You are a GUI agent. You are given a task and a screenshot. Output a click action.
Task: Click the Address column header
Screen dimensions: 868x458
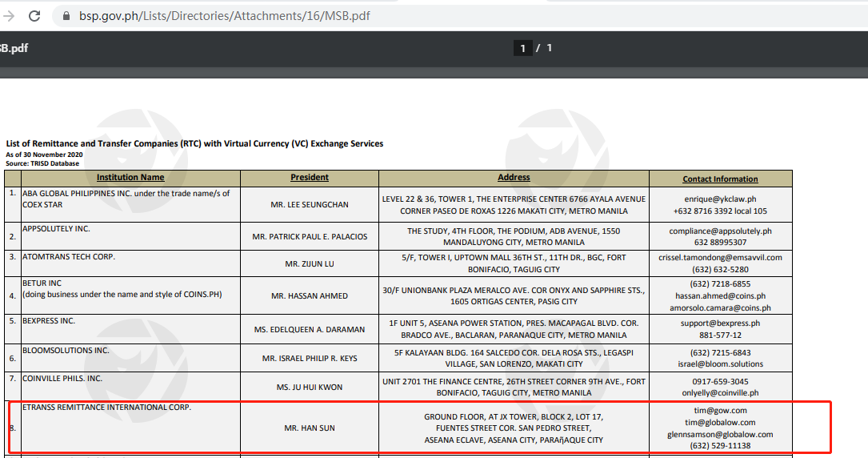click(x=514, y=178)
